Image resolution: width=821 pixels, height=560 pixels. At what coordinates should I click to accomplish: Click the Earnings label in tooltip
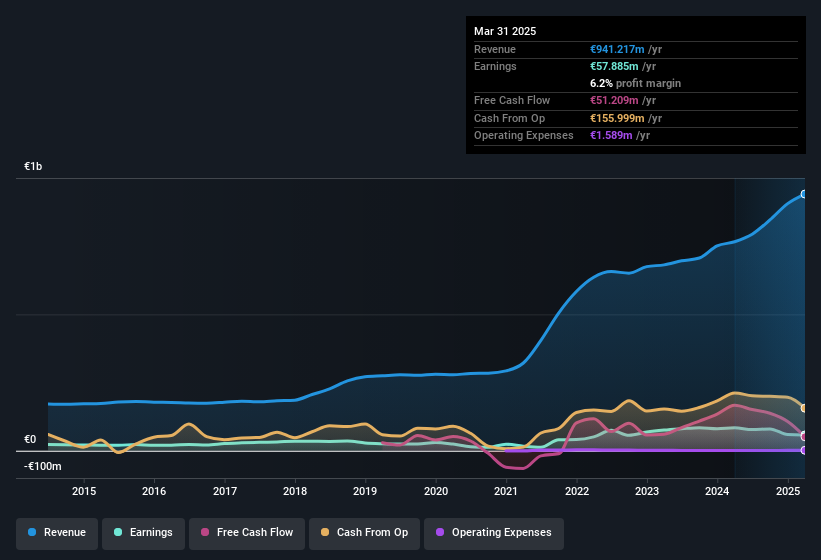[x=495, y=66]
